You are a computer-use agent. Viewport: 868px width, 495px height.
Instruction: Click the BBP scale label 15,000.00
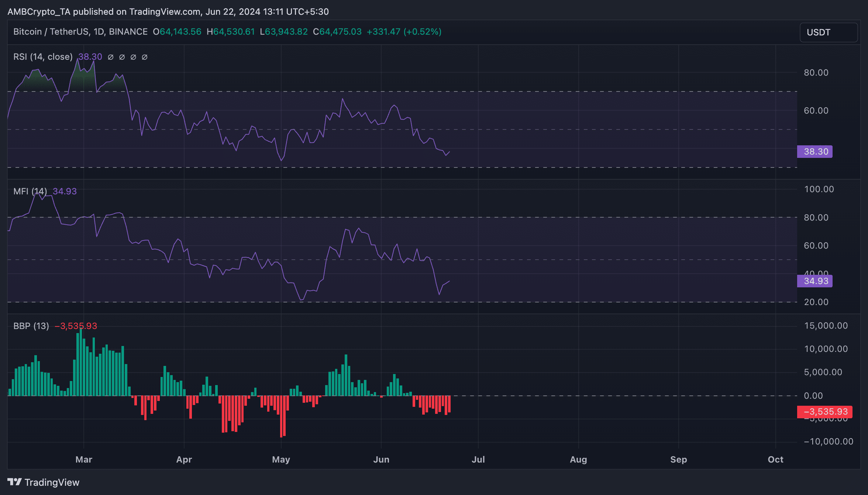826,326
